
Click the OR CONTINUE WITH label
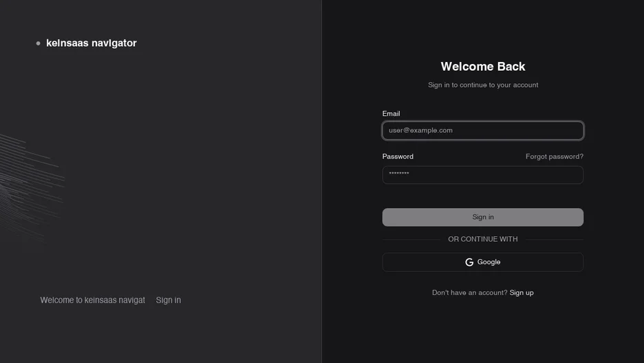coord(482,239)
